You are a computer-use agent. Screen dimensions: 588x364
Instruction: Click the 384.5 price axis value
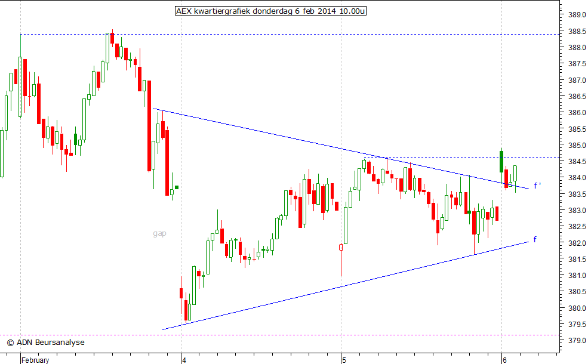[577, 162]
